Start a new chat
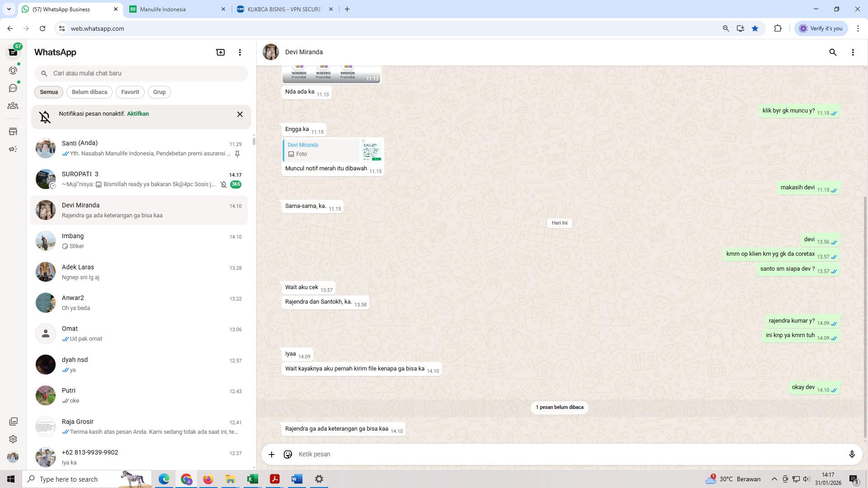 pos(220,52)
